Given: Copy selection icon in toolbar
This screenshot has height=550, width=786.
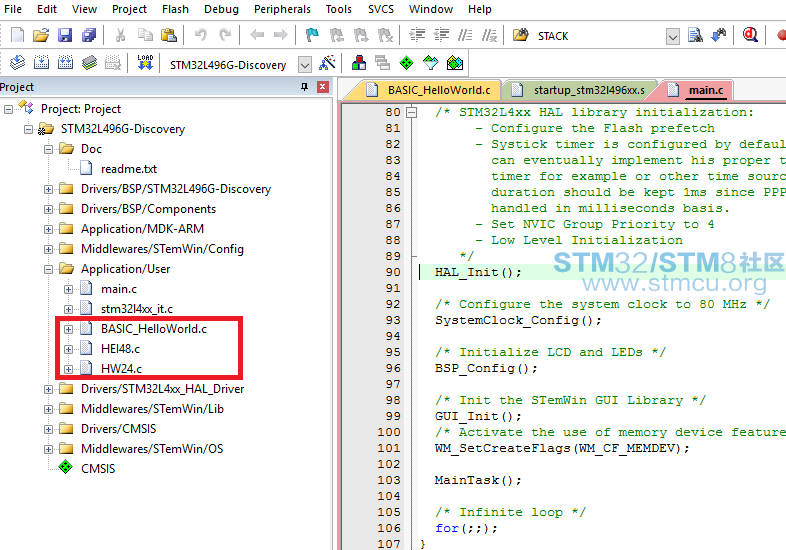Looking at the screenshot, I should tap(145, 35).
